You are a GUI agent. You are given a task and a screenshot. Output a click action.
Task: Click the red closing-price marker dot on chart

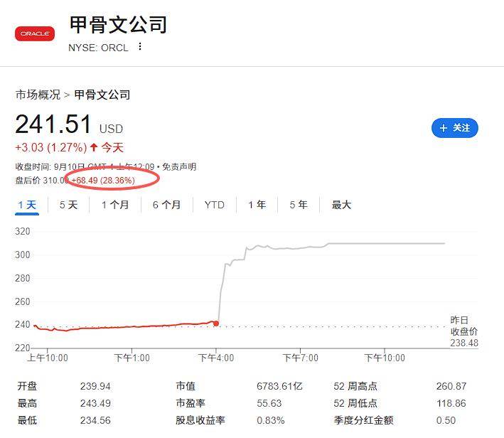click(x=216, y=324)
